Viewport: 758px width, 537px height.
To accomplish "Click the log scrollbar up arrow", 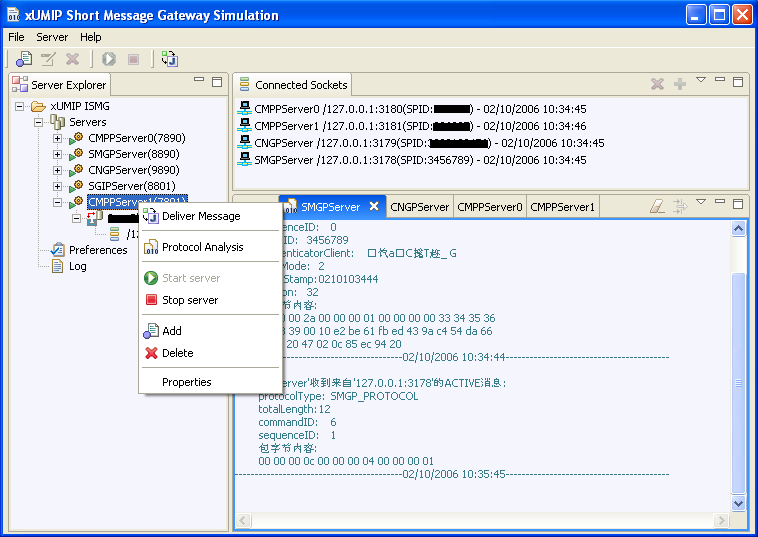I will click(x=738, y=228).
